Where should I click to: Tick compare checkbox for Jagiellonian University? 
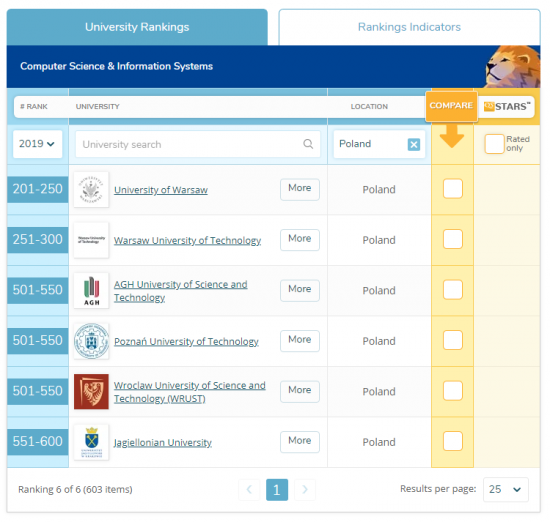click(x=452, y=441)
